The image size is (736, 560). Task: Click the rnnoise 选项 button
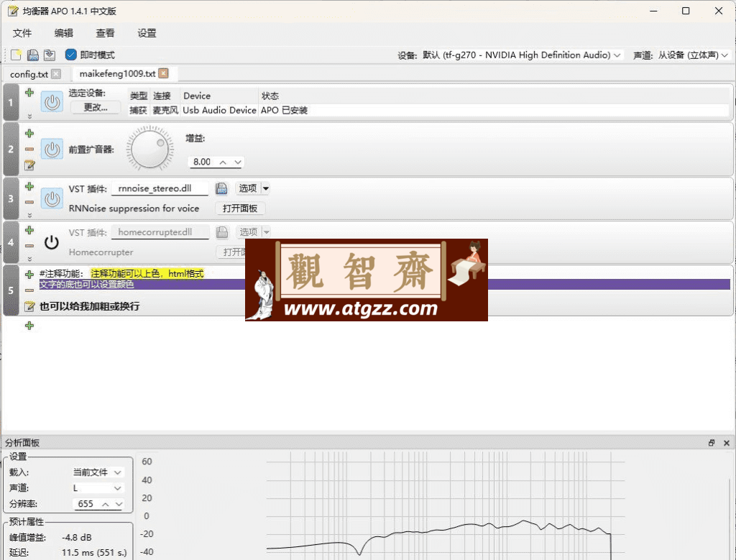[248, 188]
